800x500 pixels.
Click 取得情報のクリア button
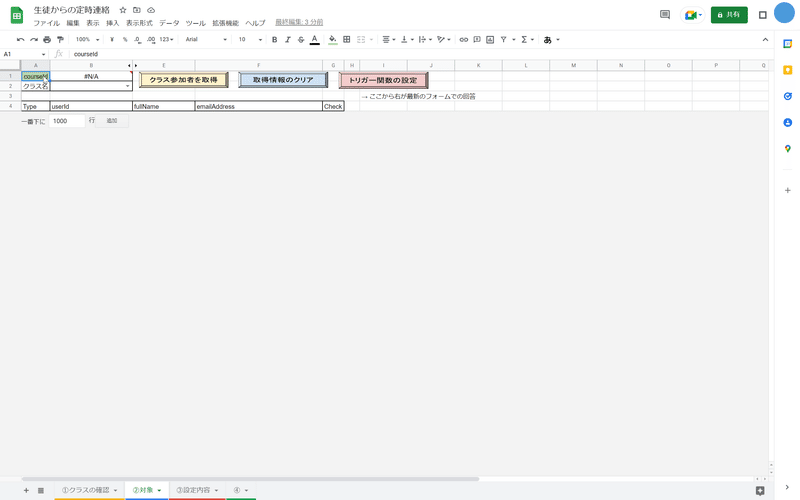(x=283, y=80)
